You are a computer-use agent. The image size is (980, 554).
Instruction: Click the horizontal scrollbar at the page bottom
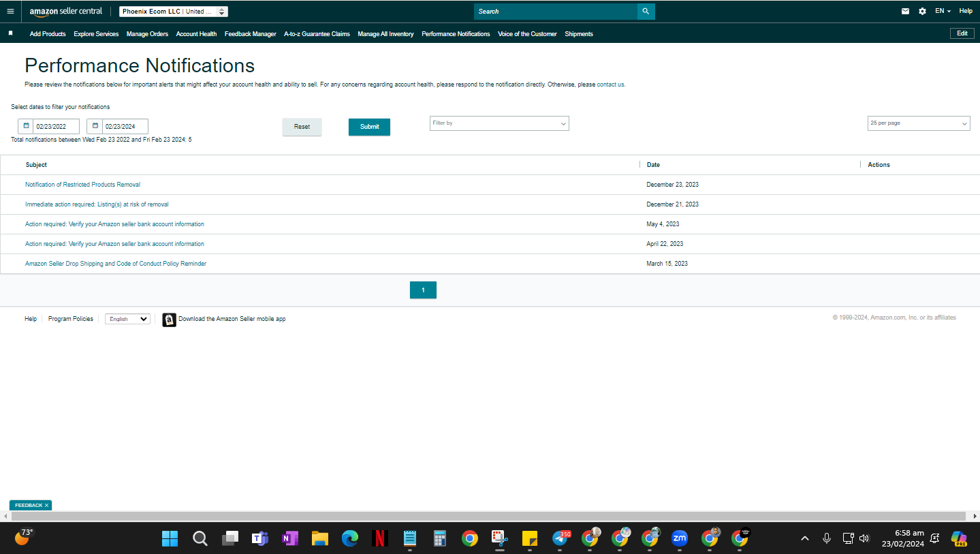point(490,517)
